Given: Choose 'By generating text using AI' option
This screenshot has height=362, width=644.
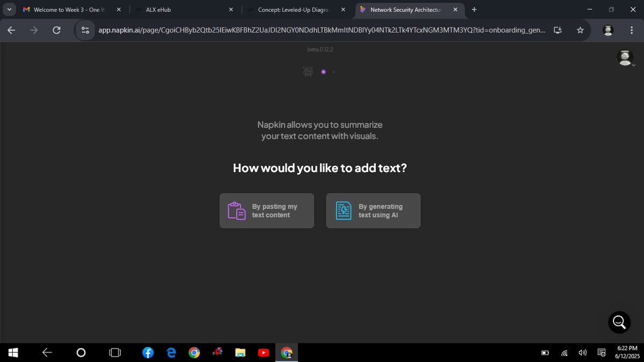Looking at the screenshot, I should [x=373, y=211].
